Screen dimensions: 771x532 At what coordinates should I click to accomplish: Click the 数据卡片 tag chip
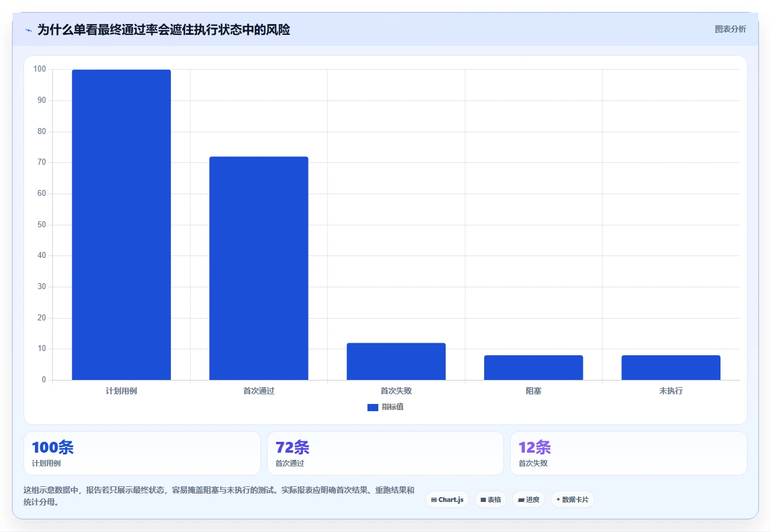pos(573,500)
